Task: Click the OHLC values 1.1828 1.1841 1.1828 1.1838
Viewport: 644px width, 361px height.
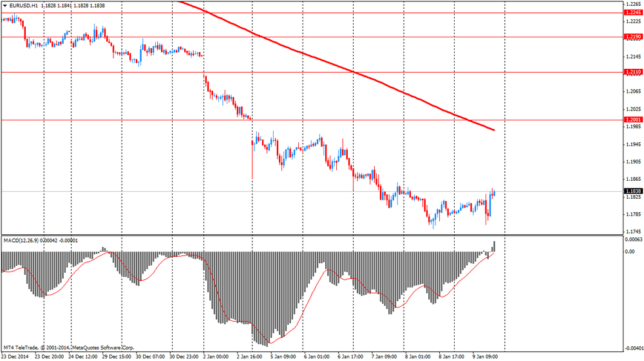Action: (73, 6)
